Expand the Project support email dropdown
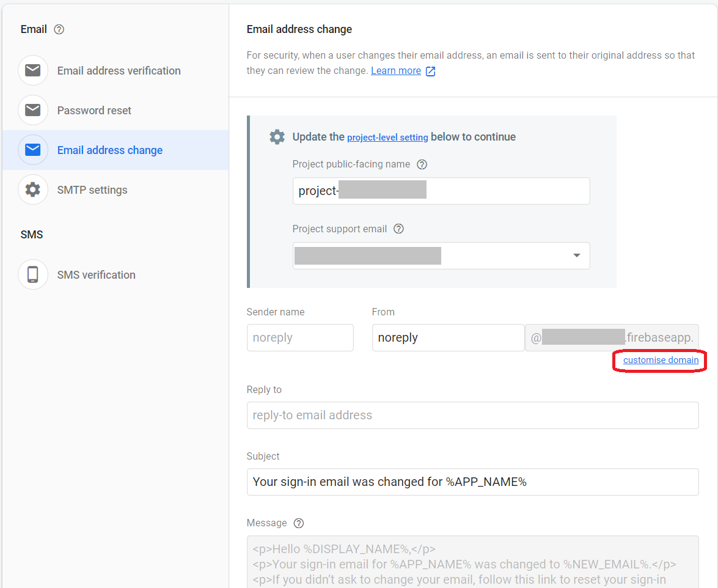The width and height of the screenshot is (718, 588). click(576, 255)
